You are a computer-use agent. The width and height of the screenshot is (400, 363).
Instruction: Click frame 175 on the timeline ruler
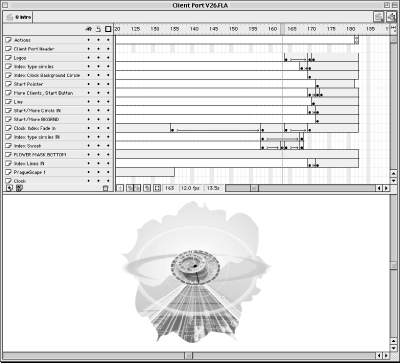(x=331, y=29)
